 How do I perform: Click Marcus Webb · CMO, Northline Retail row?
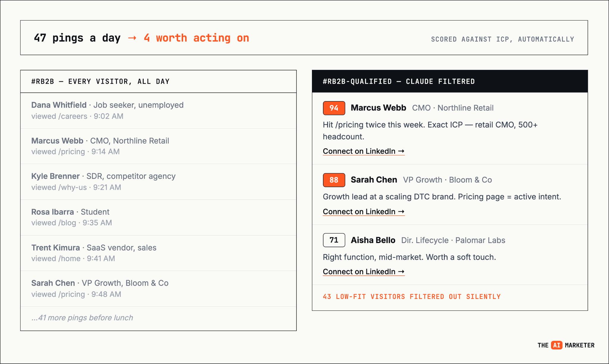(158, 146)
